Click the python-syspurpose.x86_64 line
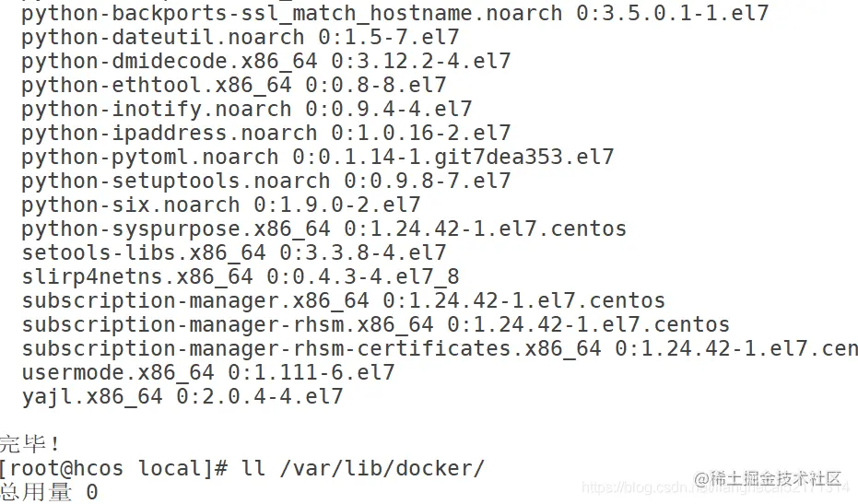This screenshot has width=858, height=504. click(323, 229)
